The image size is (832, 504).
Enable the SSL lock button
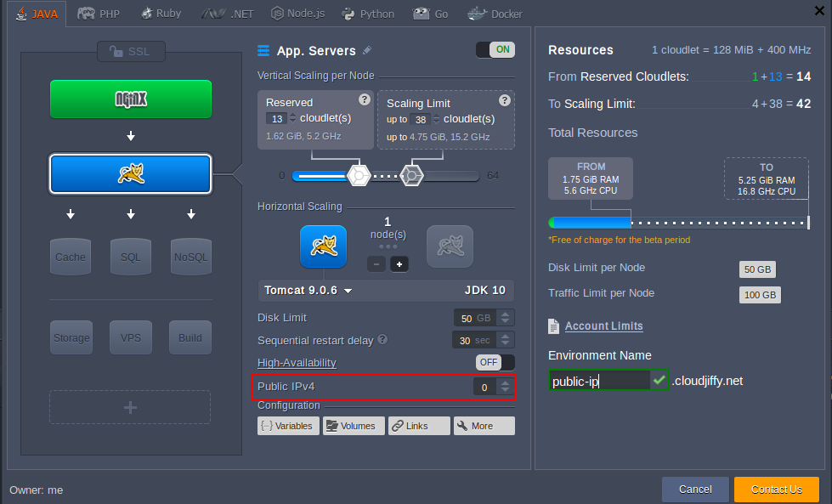pos(131,52)
